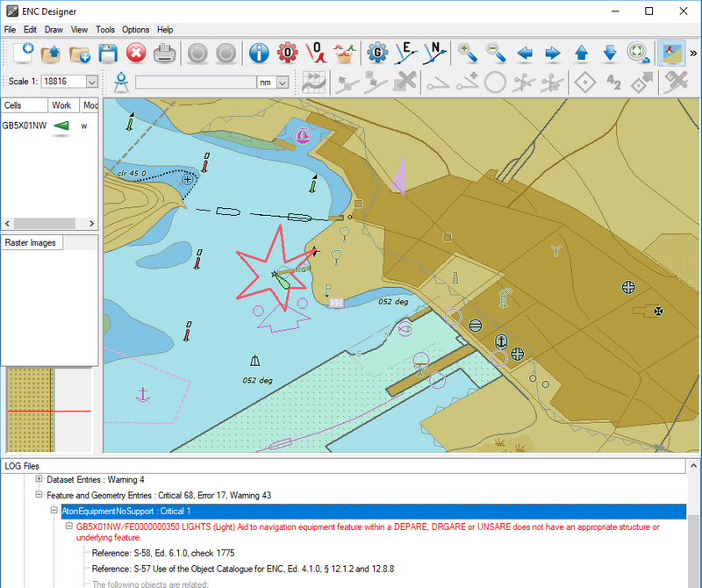
Task: Click the folder with plus sign icon
Action: point(80,54)
